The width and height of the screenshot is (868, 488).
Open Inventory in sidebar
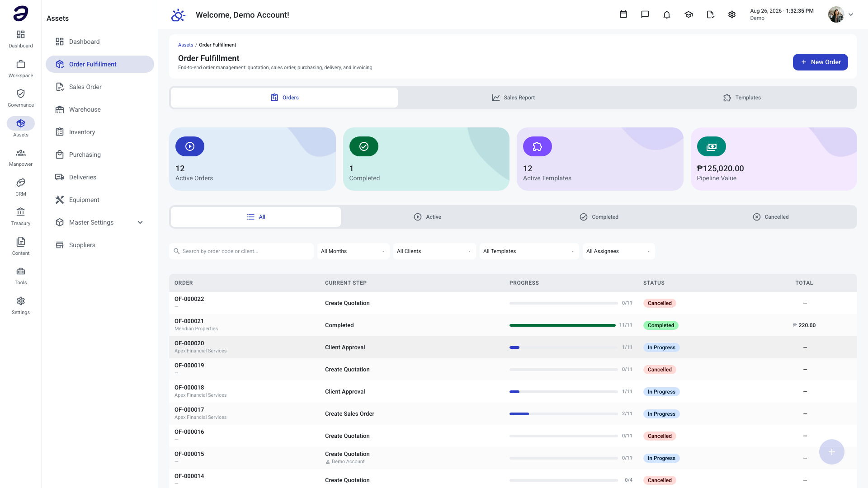click(x=100, y=132)
